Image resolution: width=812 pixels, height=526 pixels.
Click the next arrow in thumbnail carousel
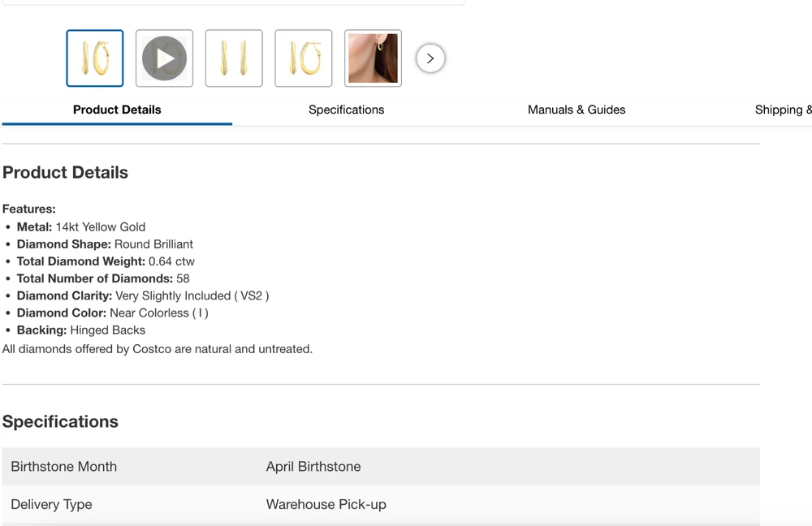tap(430, 58)
